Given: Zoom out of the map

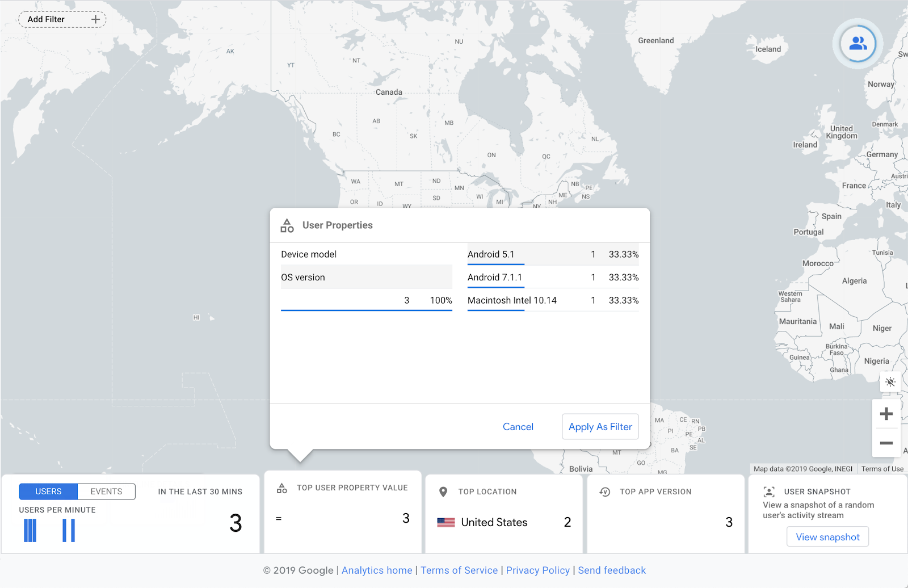Looking at the screenshot, I should click(886, 443).
